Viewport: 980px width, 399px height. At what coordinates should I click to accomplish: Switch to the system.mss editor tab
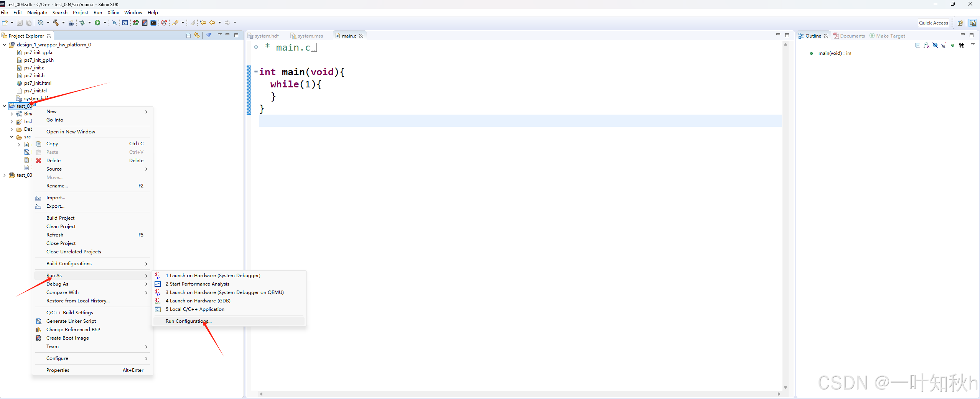[x=307, y=36]
